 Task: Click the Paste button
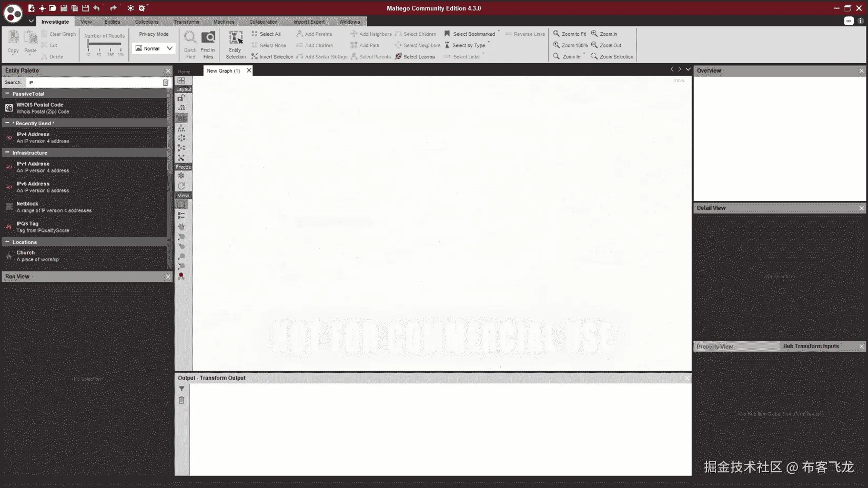pos(31,42)
